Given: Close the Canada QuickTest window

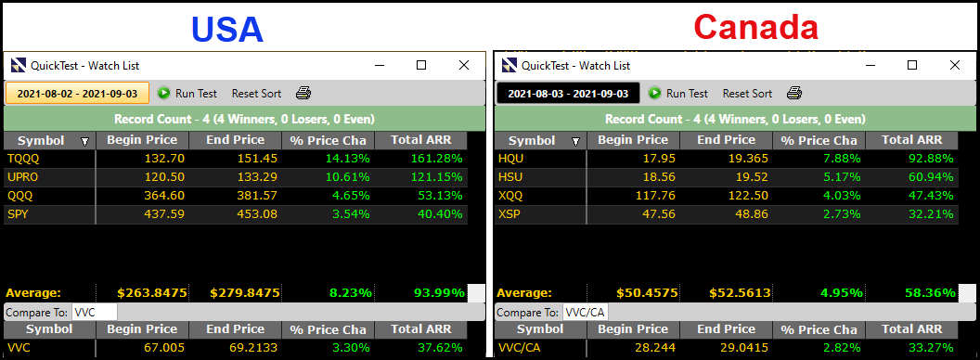Looking at the screenshot, I should click(954, 65).
